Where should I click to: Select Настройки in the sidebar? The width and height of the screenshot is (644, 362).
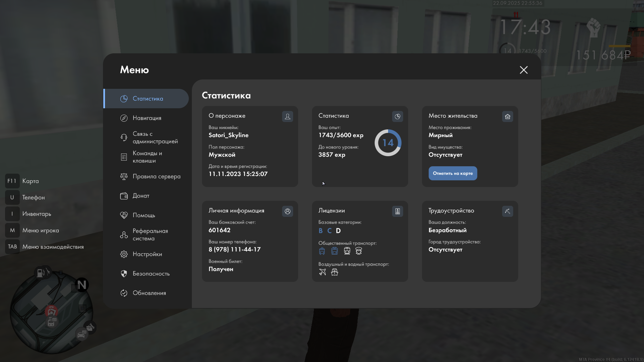coord(147,254)
